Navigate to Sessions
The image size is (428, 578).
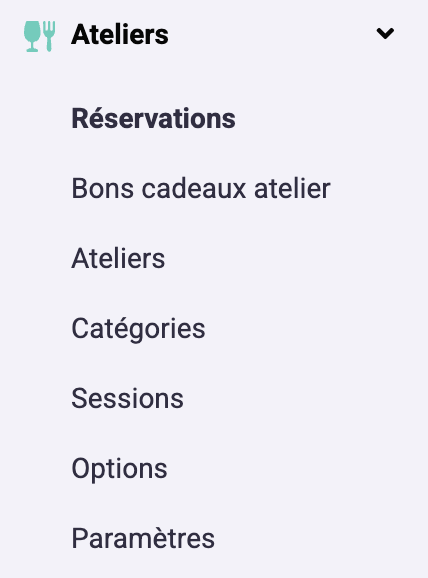pyautogui.click(x=127, y=398)
